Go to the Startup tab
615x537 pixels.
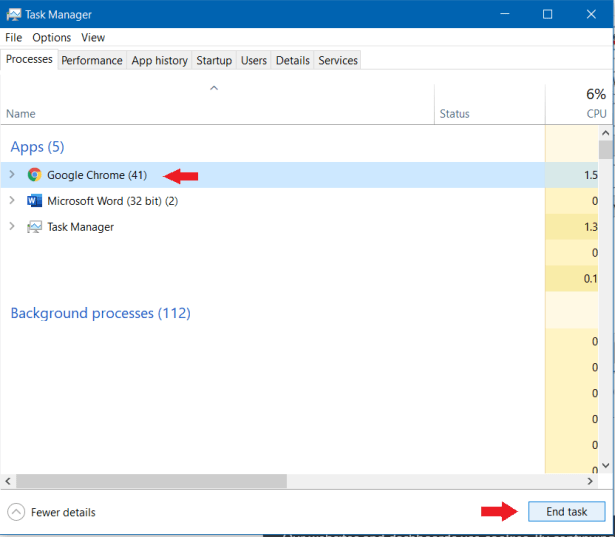point(214,60)
